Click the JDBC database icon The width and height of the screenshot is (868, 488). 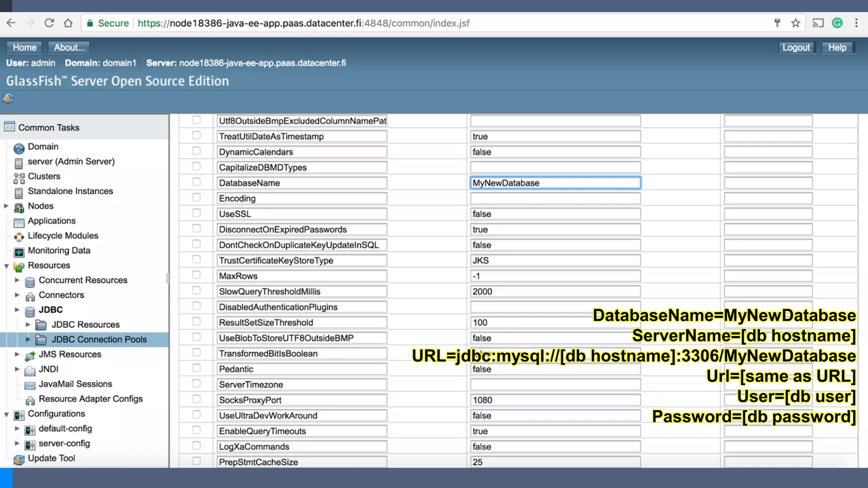30,311
